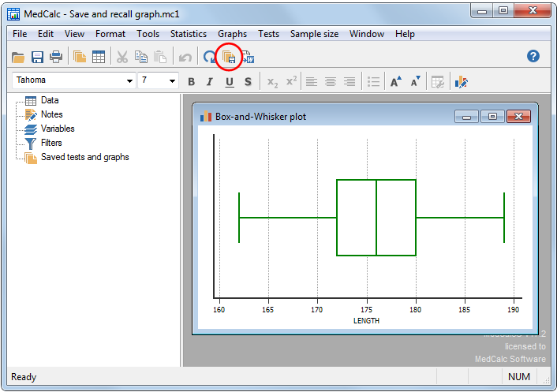Paste with the clipboard icon
Viewport: 557px width, 392px height.
[160, 57]
